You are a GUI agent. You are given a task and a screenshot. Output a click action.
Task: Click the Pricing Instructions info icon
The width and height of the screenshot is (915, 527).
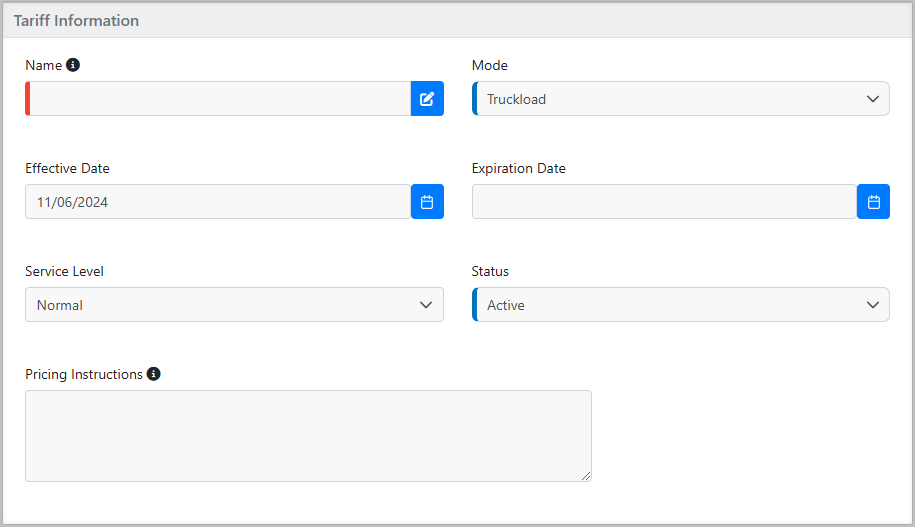(x=153, y=374)
